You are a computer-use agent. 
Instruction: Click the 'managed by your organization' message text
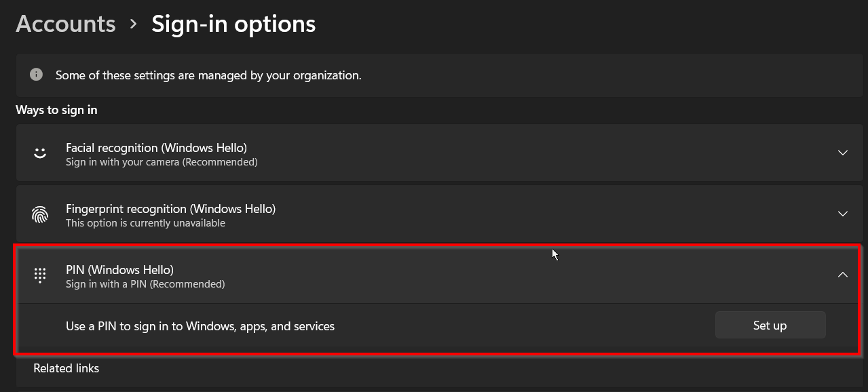pos(208,75)
